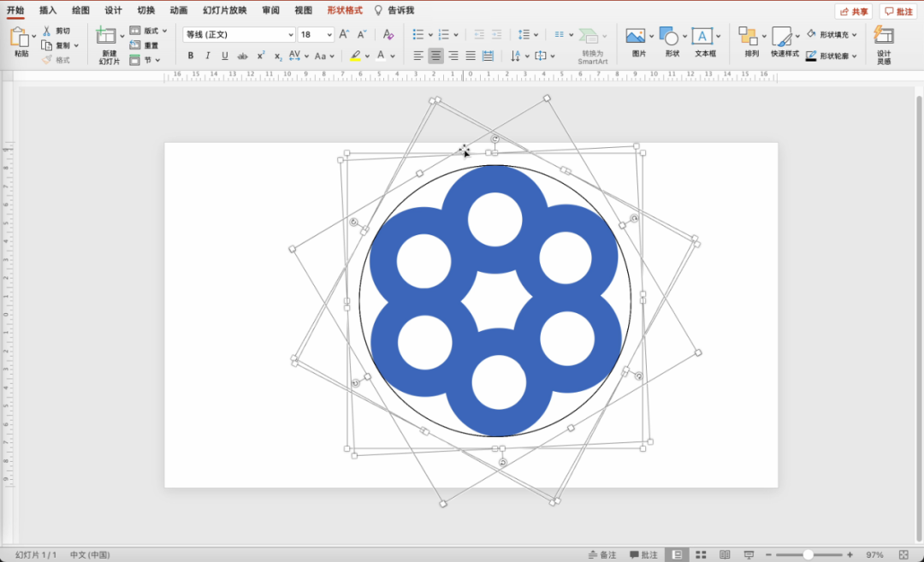
Task: Click the Comments (批注) button in status bar
Action: point(643,554)
